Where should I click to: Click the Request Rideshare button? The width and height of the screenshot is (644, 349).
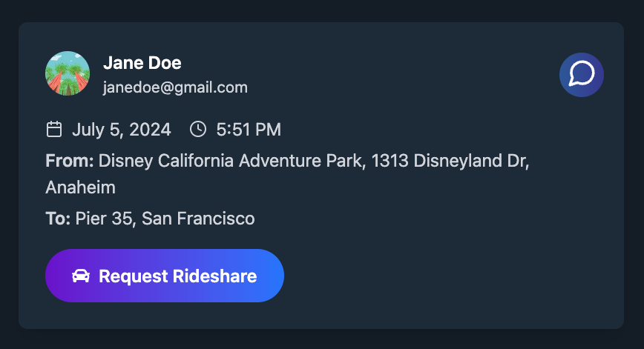tap(165, 276)
